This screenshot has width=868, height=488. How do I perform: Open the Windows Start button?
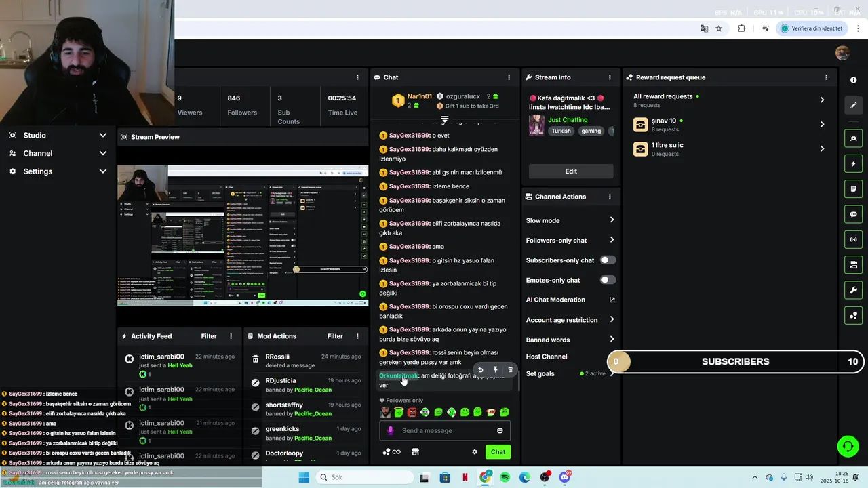pyautogui.click(x=304, y=477)
